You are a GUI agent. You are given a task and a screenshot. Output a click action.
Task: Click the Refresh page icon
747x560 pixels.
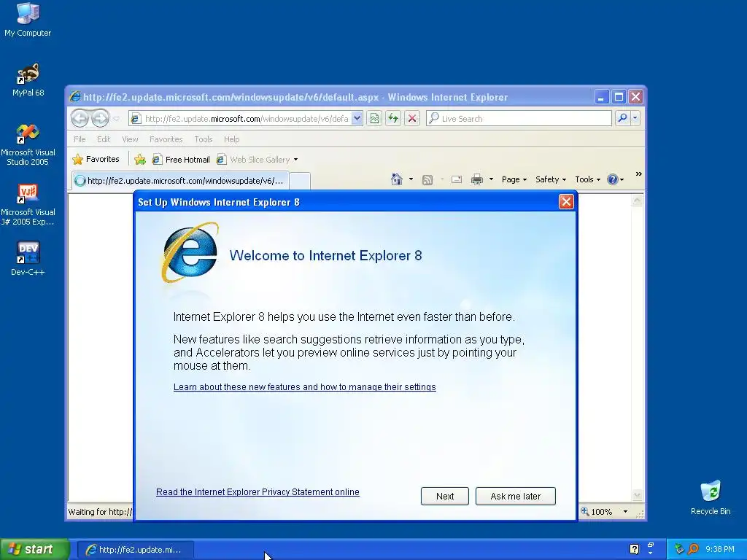click(393, 118)
